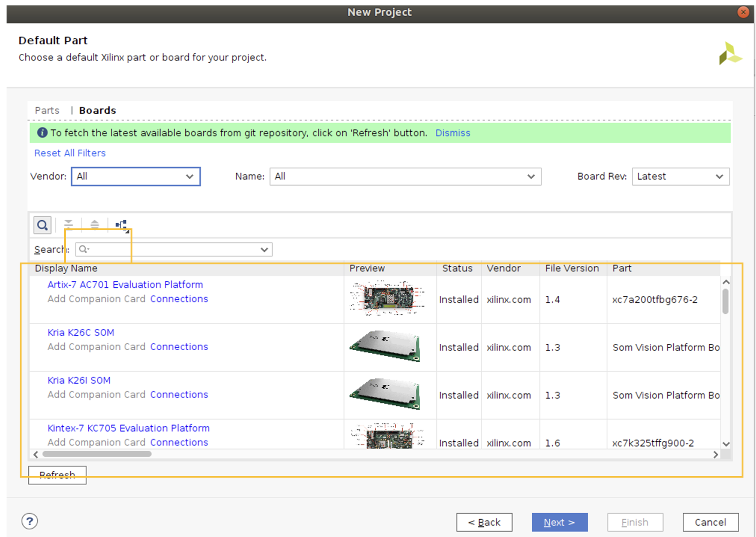756x537 pixels.
Task: Open the help question mark icon
Action: 29,521
